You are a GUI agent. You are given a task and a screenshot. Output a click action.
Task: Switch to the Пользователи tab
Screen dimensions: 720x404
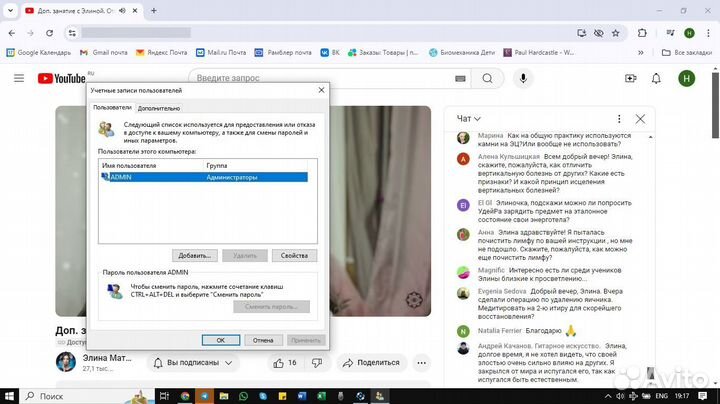pos(112,107)
